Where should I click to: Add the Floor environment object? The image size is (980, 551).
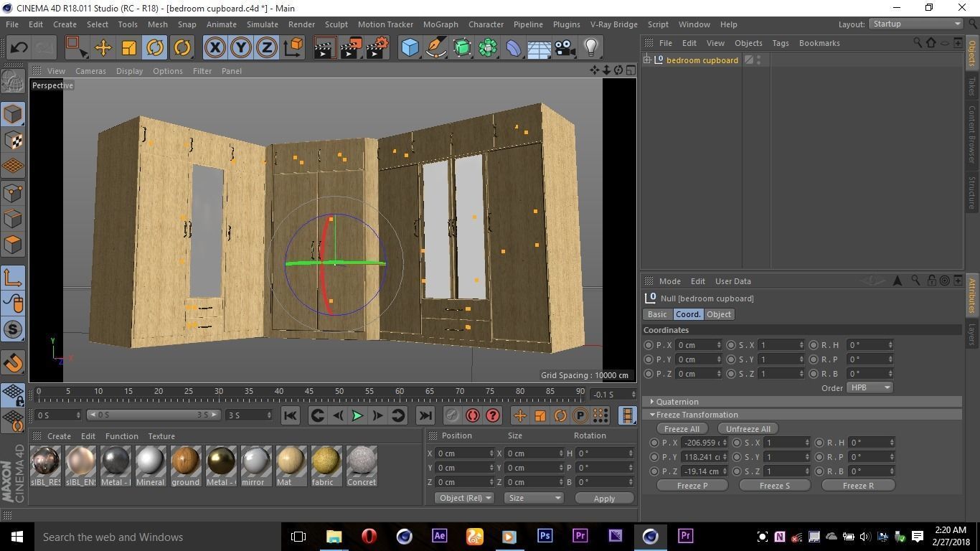coord(539,48)
